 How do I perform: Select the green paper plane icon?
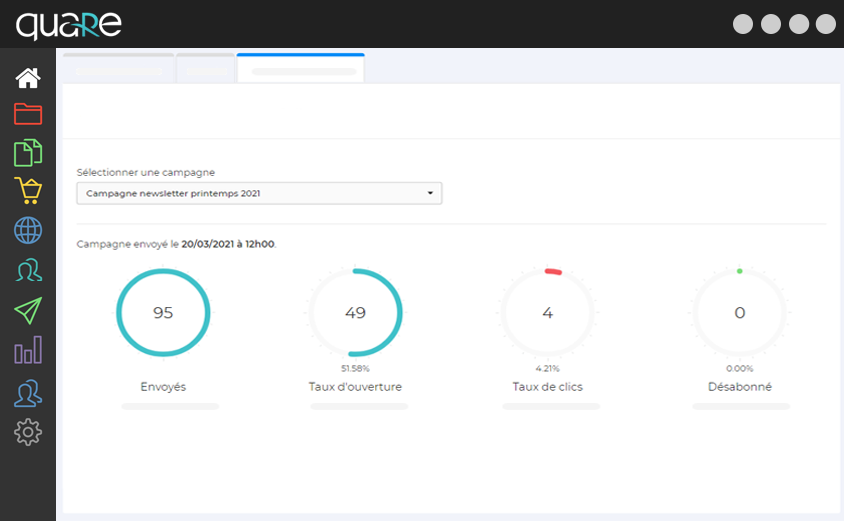[28, 311]
